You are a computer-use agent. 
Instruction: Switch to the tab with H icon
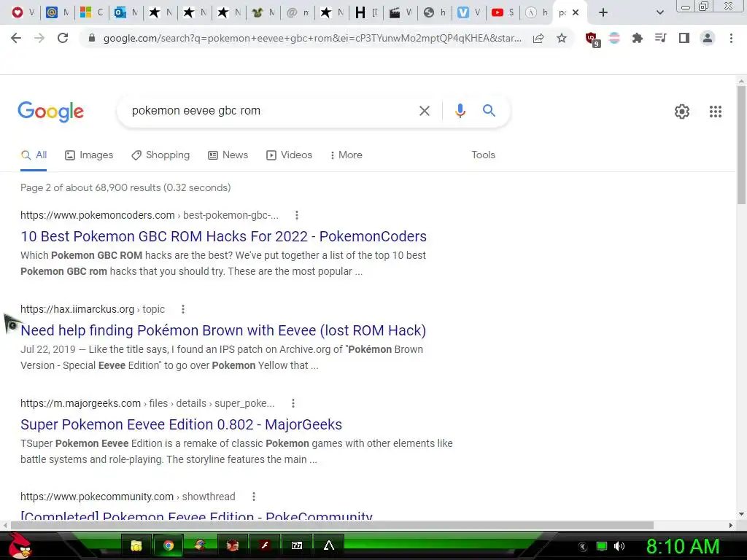pyautogui.click(x=365, y=12)
